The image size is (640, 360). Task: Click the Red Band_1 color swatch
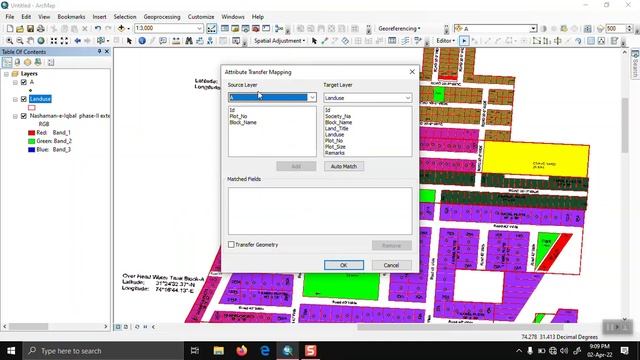click(31, 133)
